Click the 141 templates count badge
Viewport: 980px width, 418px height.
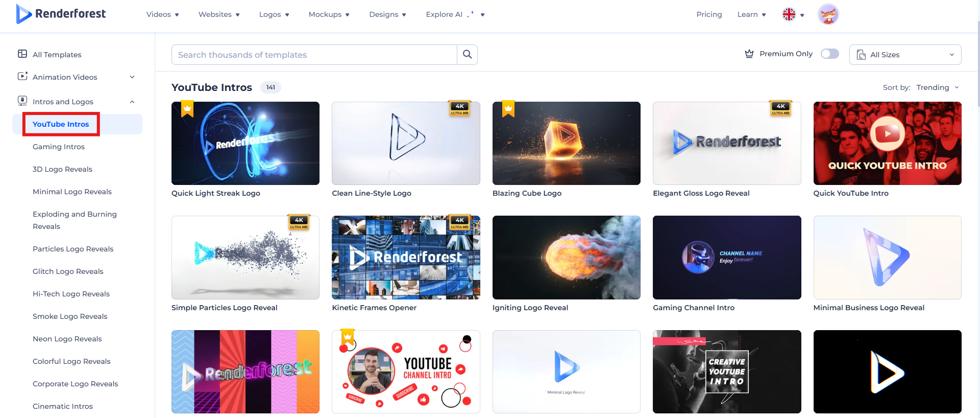(271, 87)
